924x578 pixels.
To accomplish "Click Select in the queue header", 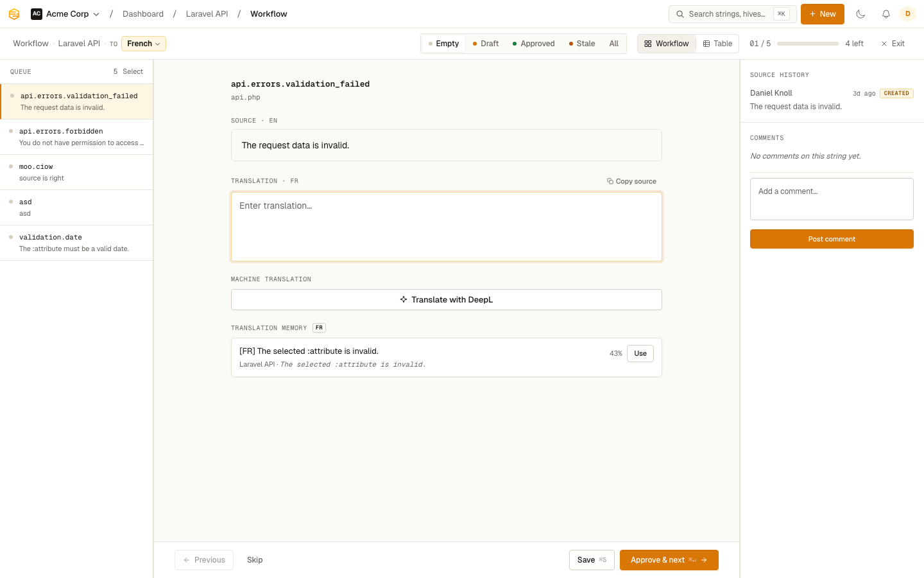I will [x=133, y=72].
